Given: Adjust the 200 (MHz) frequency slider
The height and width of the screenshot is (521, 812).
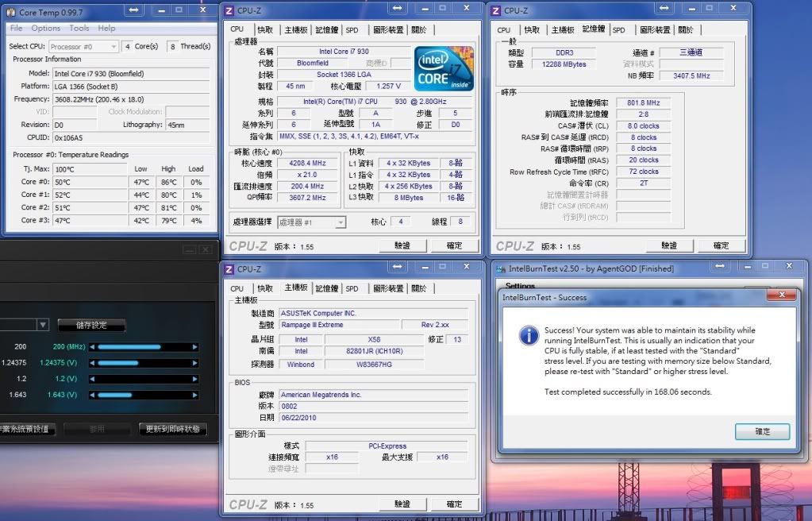Looking at the screenshot, I should pos(144,347).
